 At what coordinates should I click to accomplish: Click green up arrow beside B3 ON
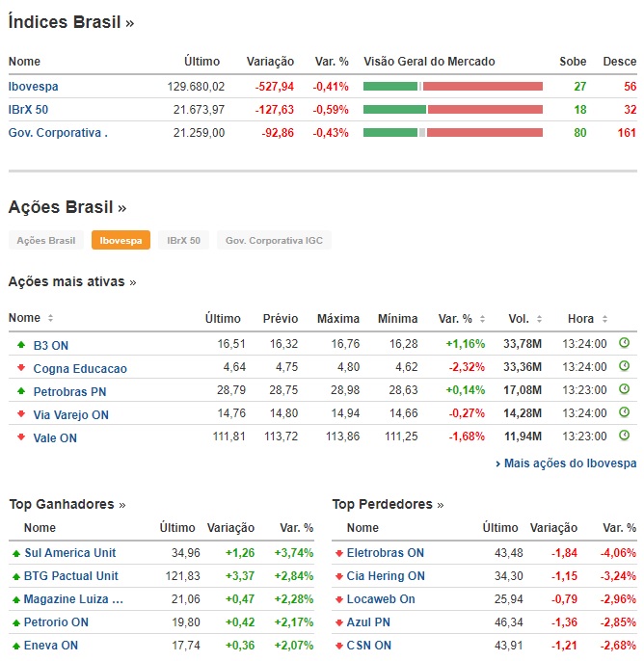click(21, 345)
